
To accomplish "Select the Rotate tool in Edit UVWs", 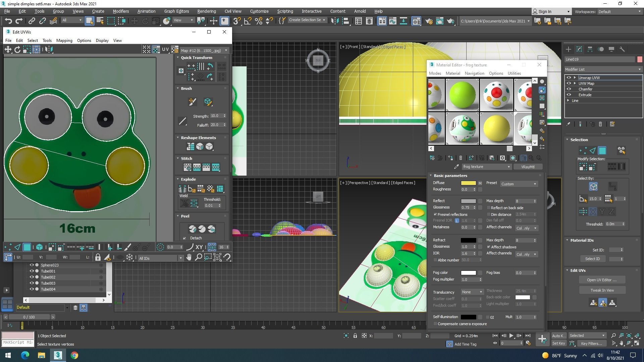I will point(17,50).
